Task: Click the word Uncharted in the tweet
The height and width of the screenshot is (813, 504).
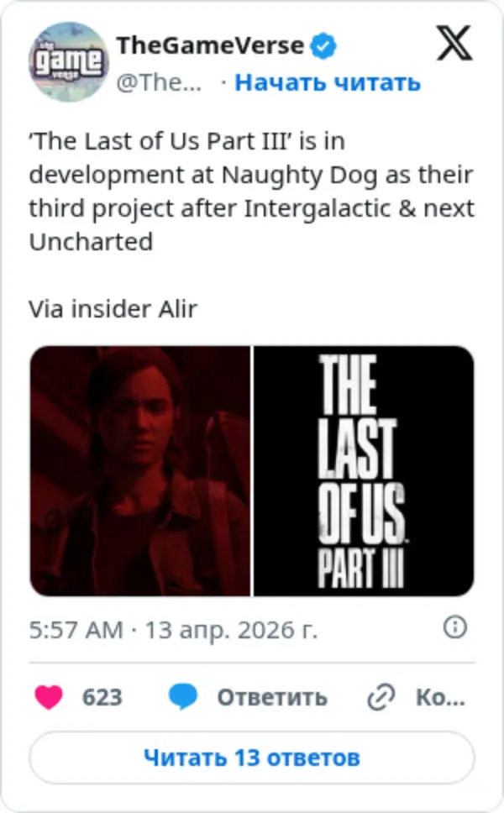Action: click(91, 242)
